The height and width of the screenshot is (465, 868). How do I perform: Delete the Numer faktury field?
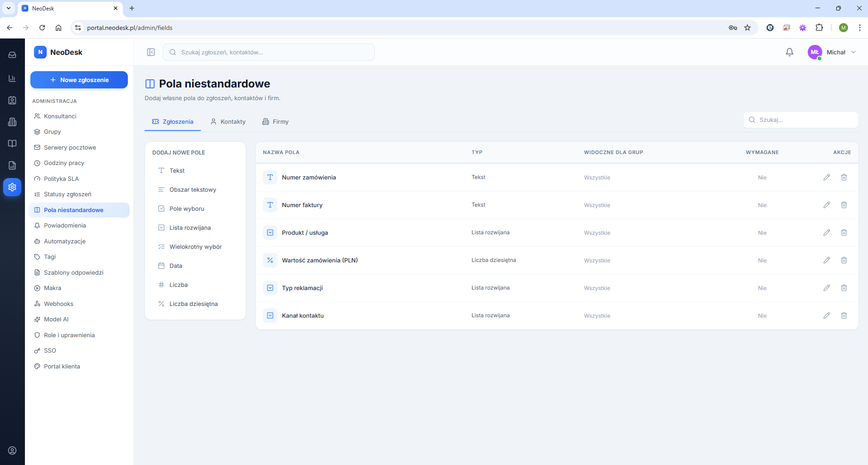point(844,205)
